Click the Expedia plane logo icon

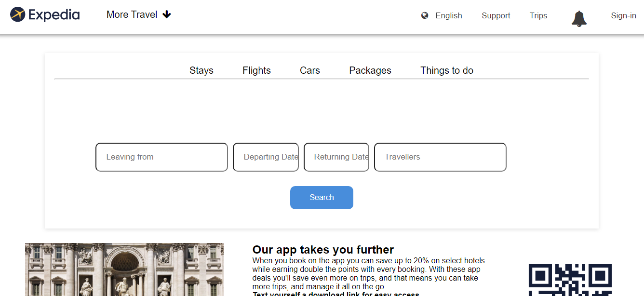18,14
